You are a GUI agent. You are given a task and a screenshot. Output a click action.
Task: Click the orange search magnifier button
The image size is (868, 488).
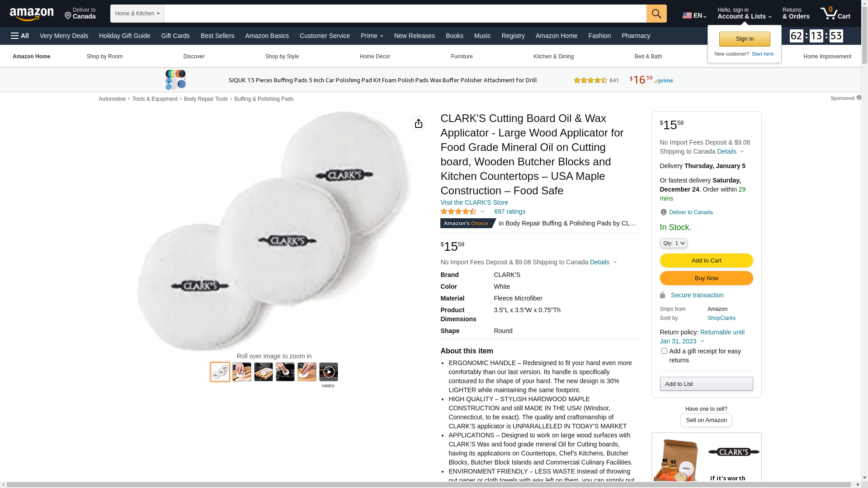point(656,14)
